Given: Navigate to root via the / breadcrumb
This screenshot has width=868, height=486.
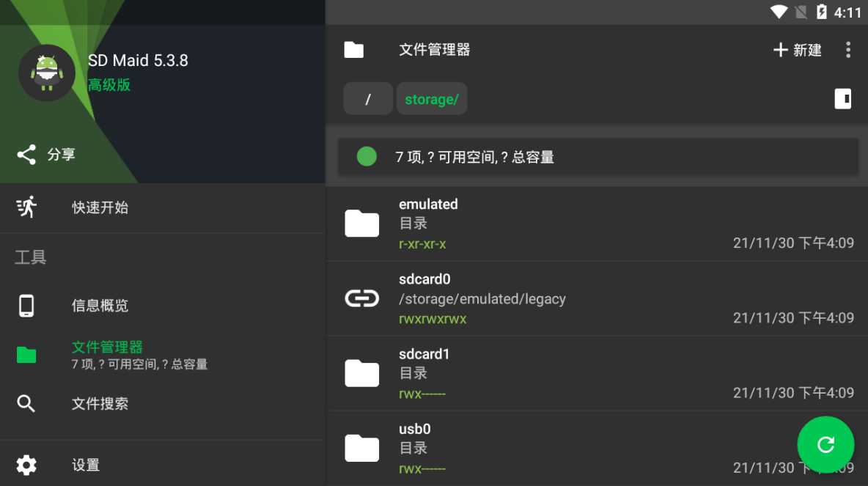Looking at the screenshot, I should click(368, 98).
